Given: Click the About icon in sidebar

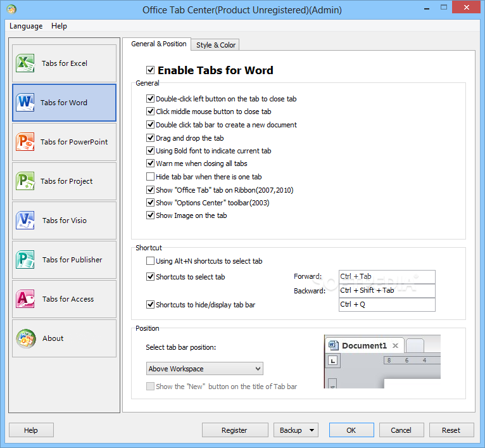Looking at the screenshot, I should click(x=26, y=338).
